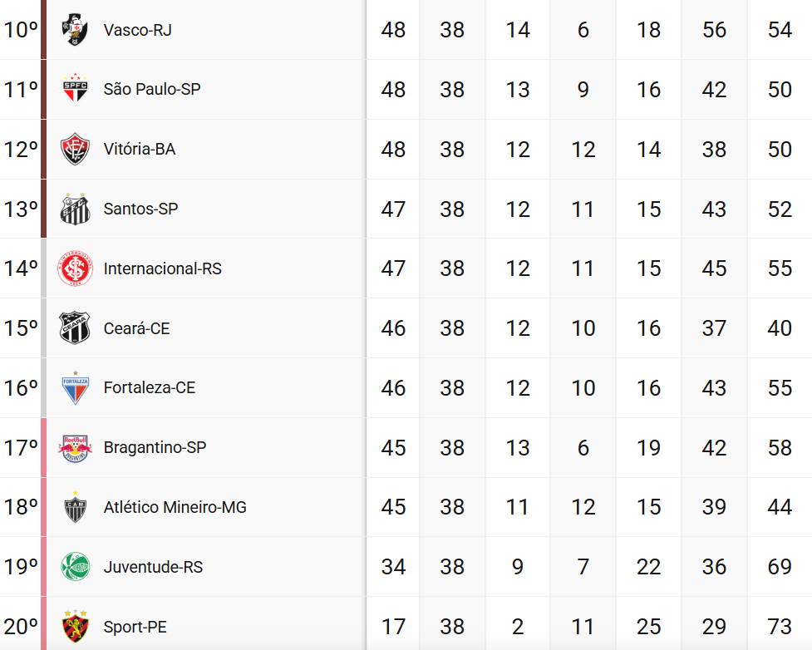Click the Bragantino-SP Red Bull crest
Screen dimensions: 812x650
tap(75, 448)
